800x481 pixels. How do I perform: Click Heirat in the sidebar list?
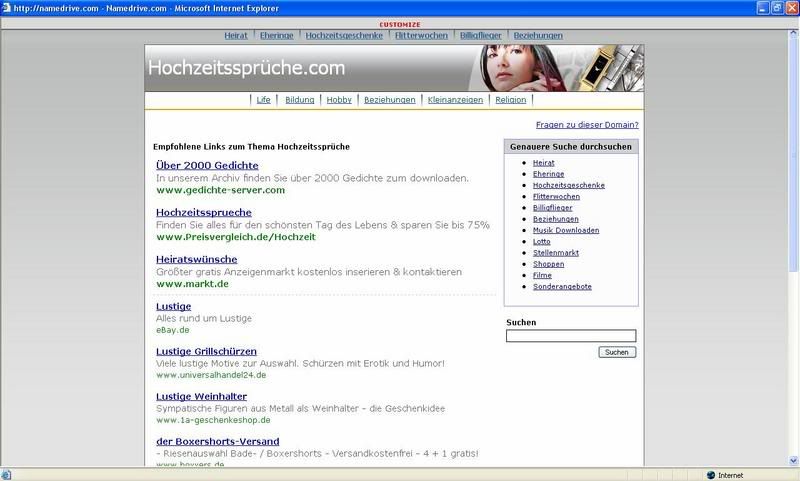point(543,163)
